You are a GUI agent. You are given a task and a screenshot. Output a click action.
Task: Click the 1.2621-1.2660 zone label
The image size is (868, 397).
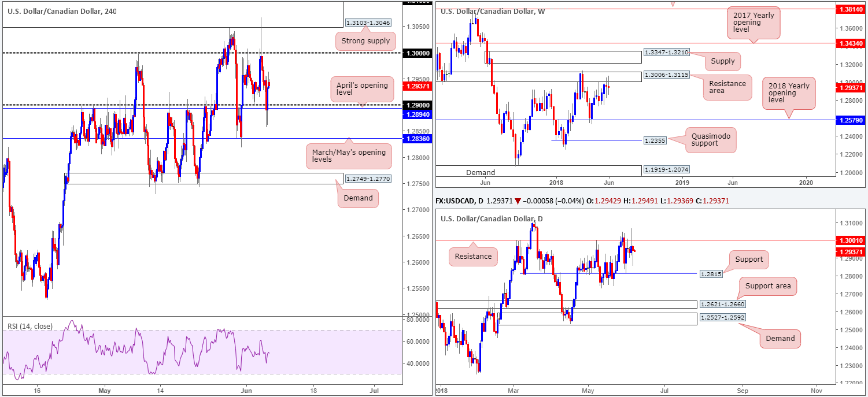[723, 304]
